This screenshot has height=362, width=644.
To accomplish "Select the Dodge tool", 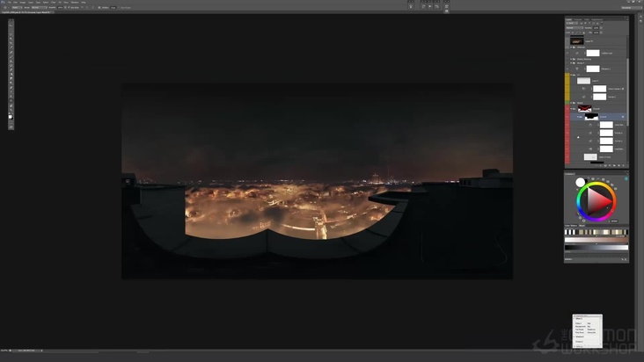I will [11, 83].
